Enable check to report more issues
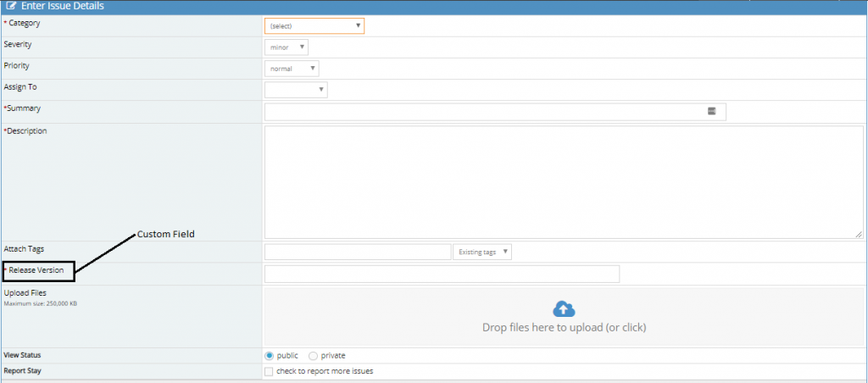 [269, 371]
